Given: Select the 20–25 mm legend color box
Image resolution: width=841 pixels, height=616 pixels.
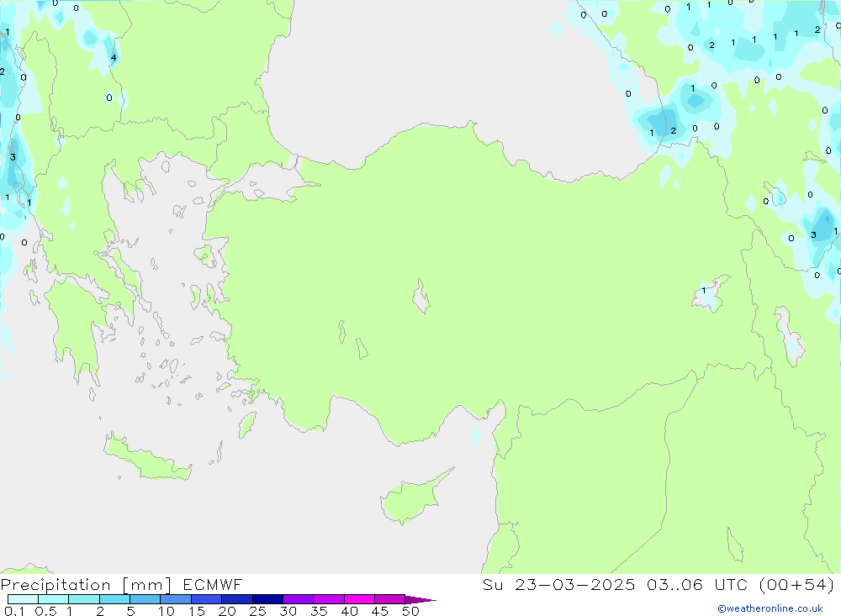Looking at the screenshot, I should click(236, 599).
